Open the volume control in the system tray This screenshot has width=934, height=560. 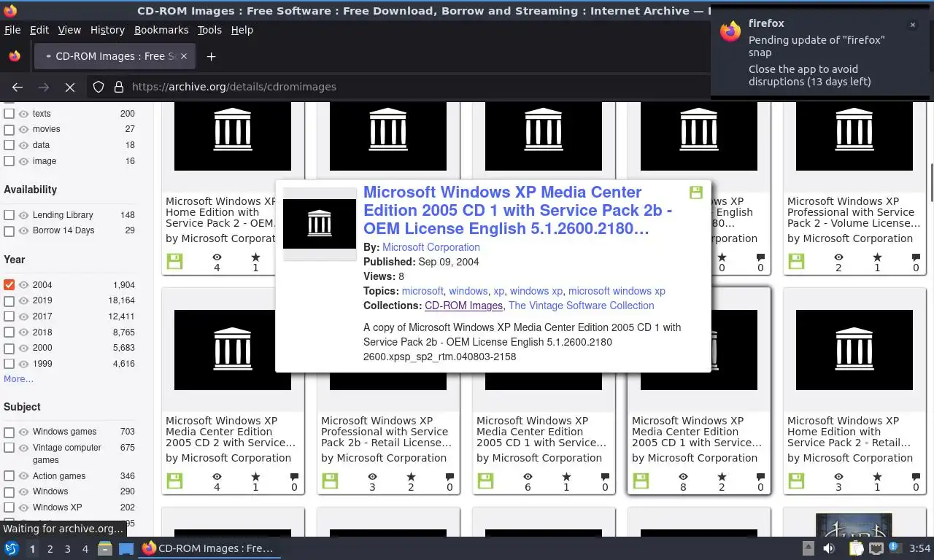click(x=829, y=548)
